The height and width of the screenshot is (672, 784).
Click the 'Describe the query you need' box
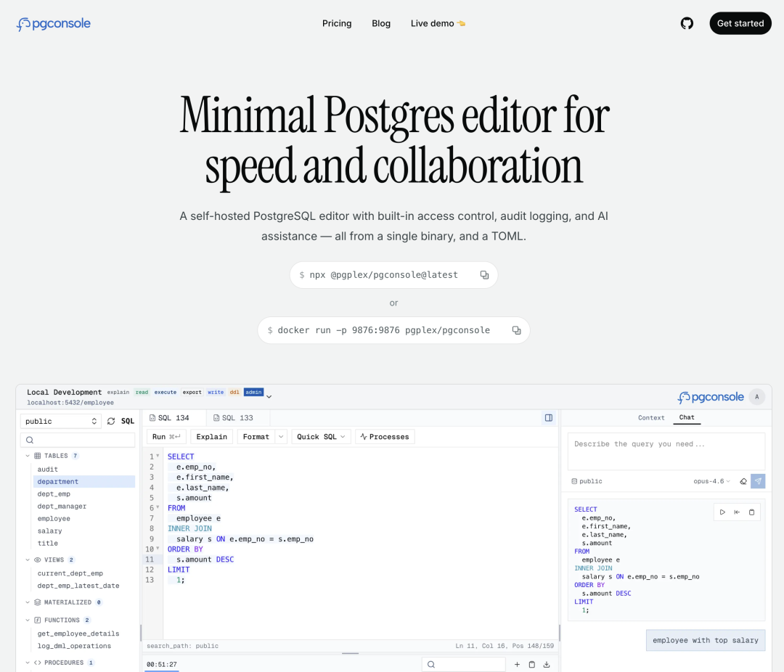point(666,451)
